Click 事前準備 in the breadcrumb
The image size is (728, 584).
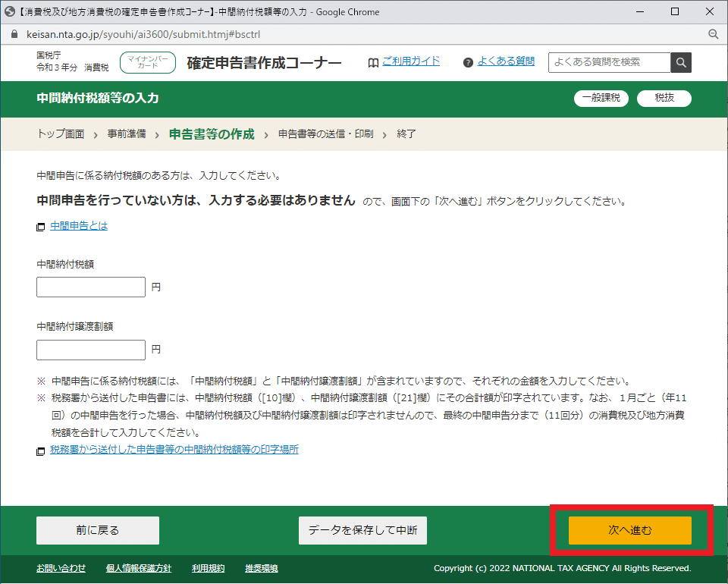click(x=127, y=134)
